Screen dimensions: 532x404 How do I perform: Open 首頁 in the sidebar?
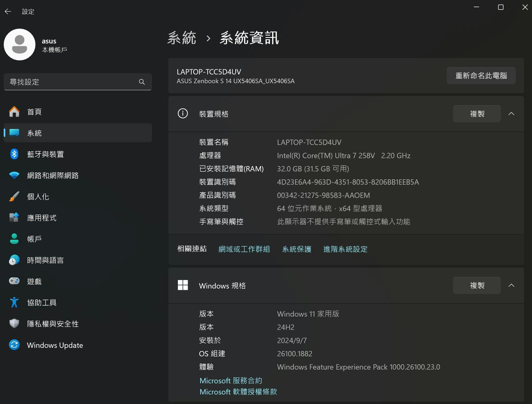click(x=78, y=112)
